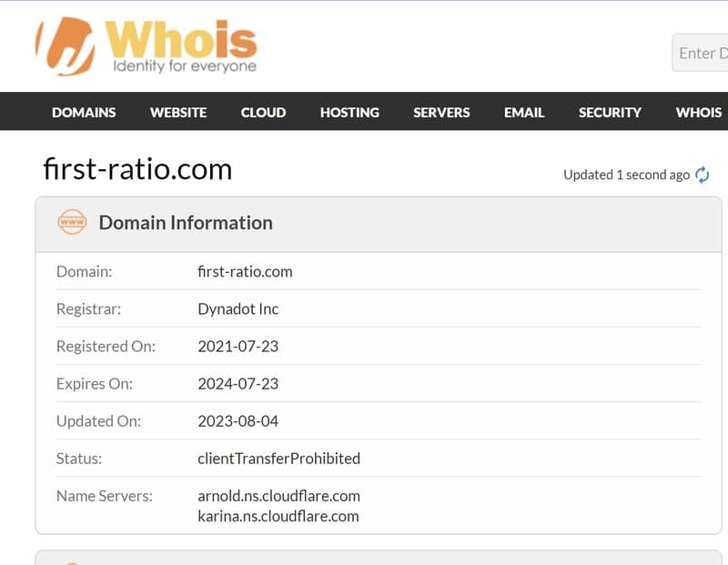Open the SECURITY menu
Image resolution: width=728 pixels, height=565 pixels.
610,112
